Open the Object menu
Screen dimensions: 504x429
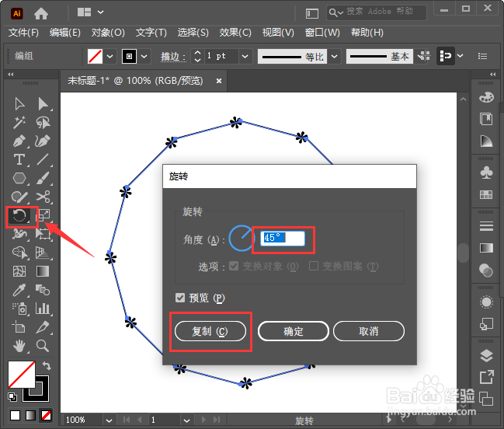[108, 33]
